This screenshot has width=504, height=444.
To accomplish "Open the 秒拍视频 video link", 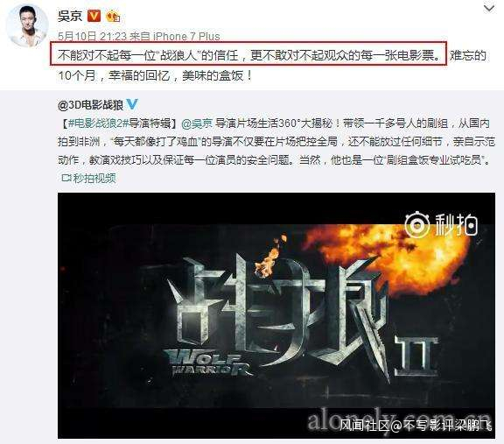I will pyautogui.click(x=94, y=178).
